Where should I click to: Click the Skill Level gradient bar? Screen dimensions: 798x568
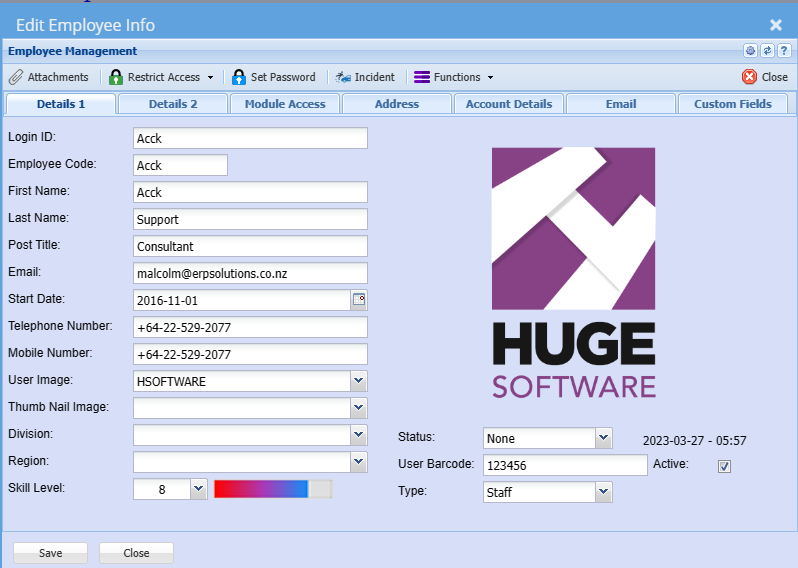pos(273,489)
